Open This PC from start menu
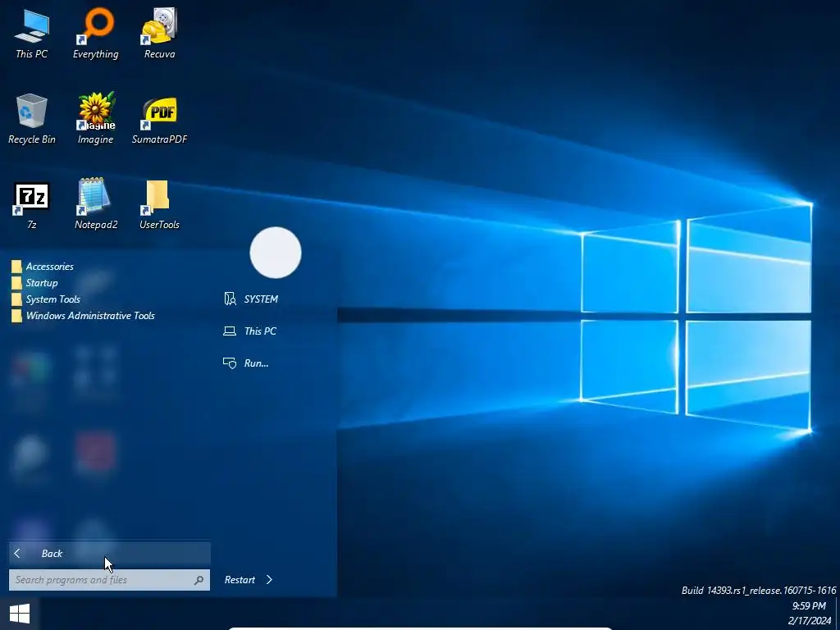Viewport: 840px width, 630px height. pos(249,331)
